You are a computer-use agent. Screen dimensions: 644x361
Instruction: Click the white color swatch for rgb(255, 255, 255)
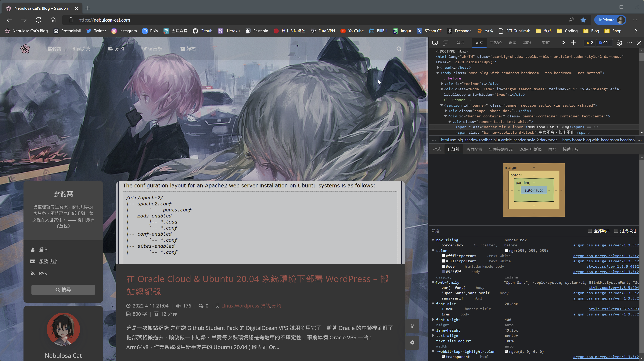pyautogui.click(x=507, y=251)
